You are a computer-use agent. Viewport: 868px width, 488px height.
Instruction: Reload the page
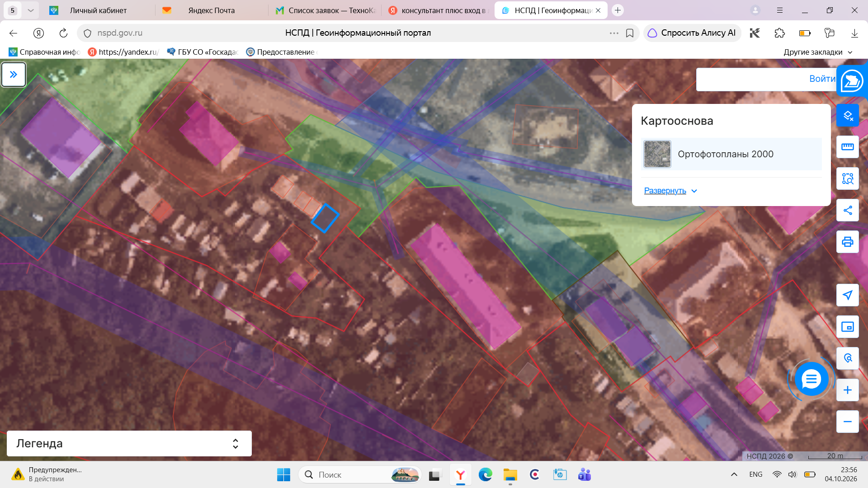coord(63,33)
